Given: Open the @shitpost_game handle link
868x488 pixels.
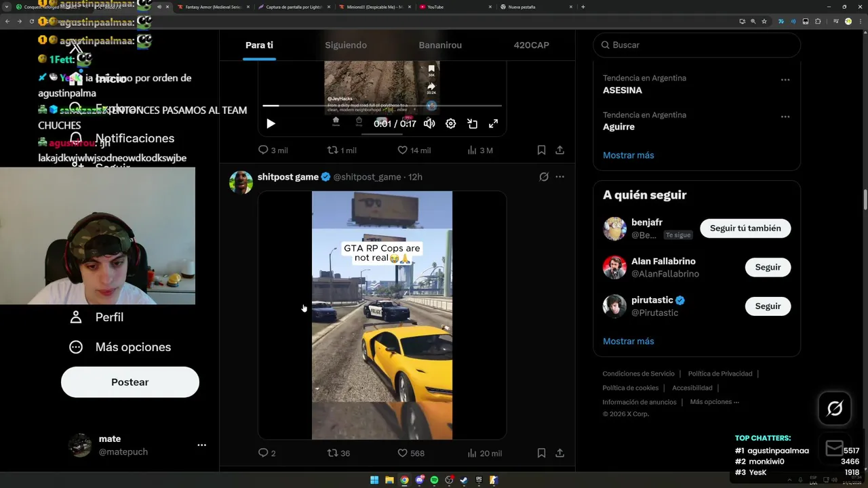Looking at the screenshot, I should [367, 177].
